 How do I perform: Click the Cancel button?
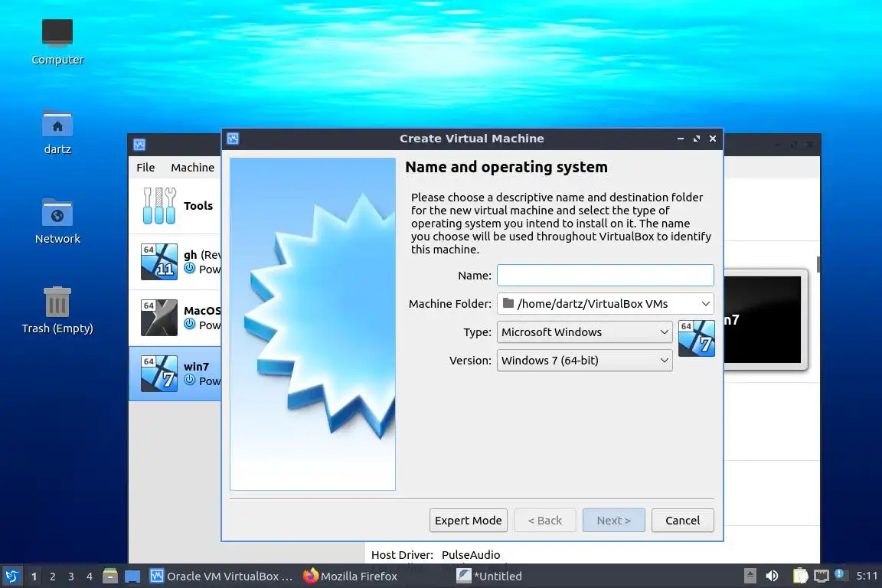[x=682, y=521]
